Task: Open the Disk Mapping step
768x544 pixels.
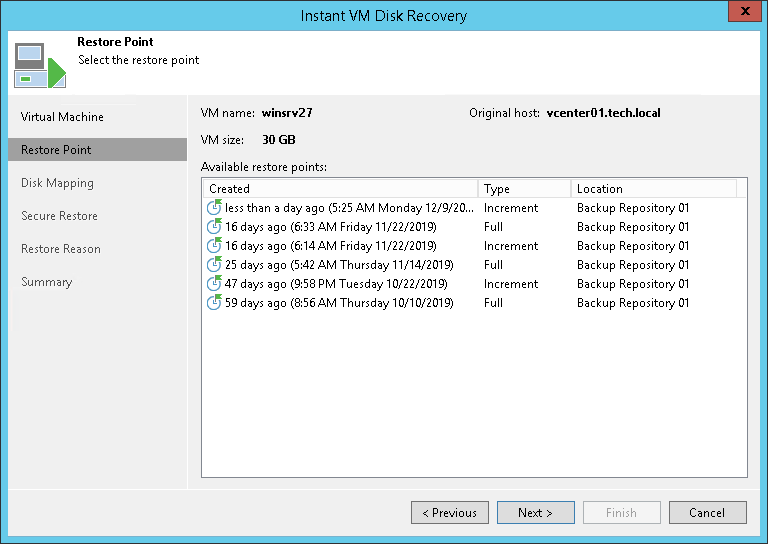Action: click(x=57, y=183)
